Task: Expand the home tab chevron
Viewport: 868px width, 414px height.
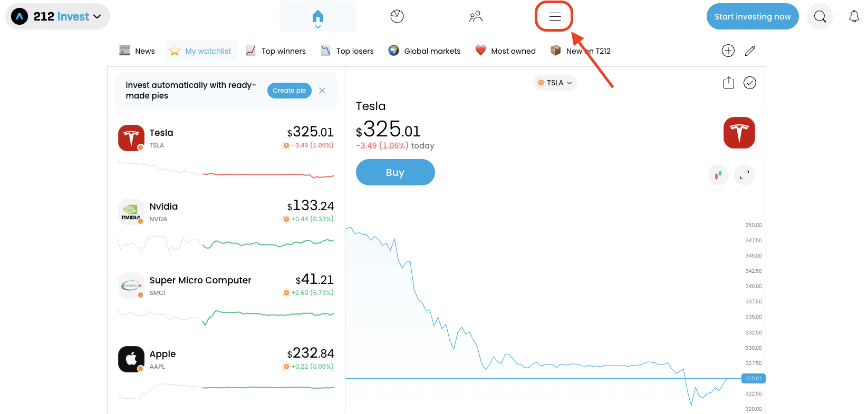Action: (x=317, y=26)
